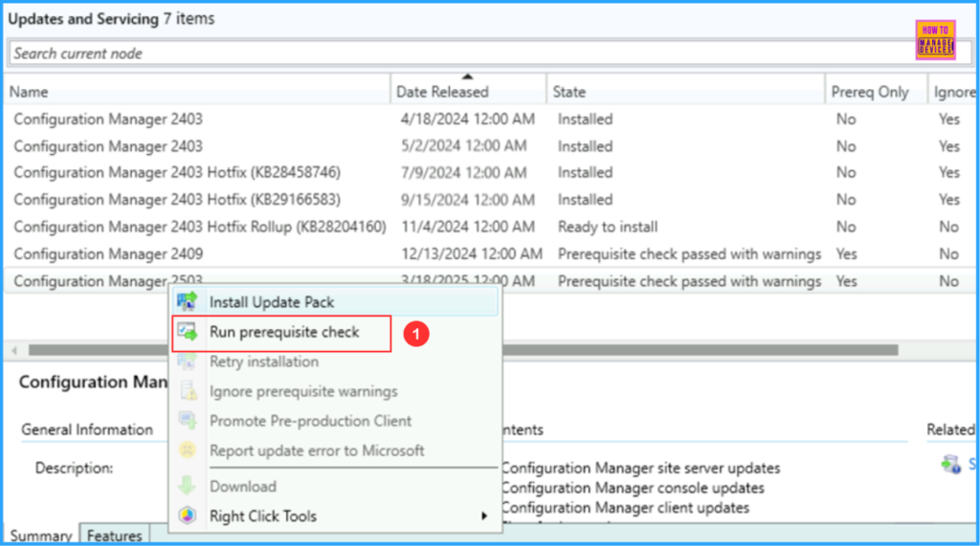Choose Promote Pre-production Client entry
Viewport: 980px width, 546px height.
336,421
